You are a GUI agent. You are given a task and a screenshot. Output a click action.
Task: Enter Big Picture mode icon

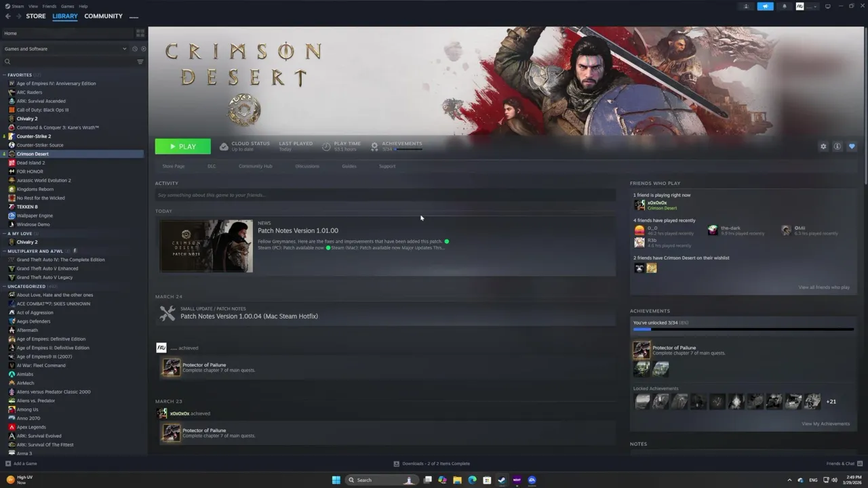[827, 6]
